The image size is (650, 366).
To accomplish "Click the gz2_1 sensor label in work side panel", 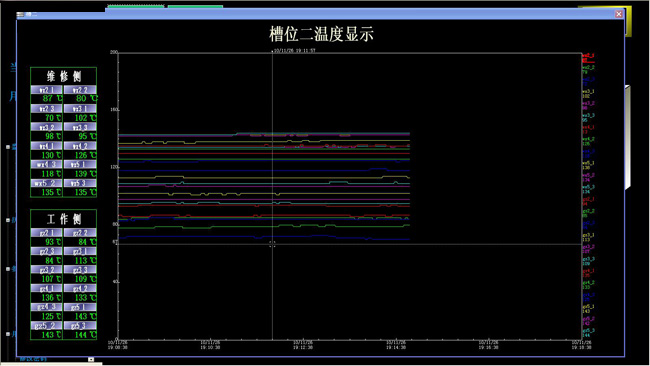I will pos(46,233).
